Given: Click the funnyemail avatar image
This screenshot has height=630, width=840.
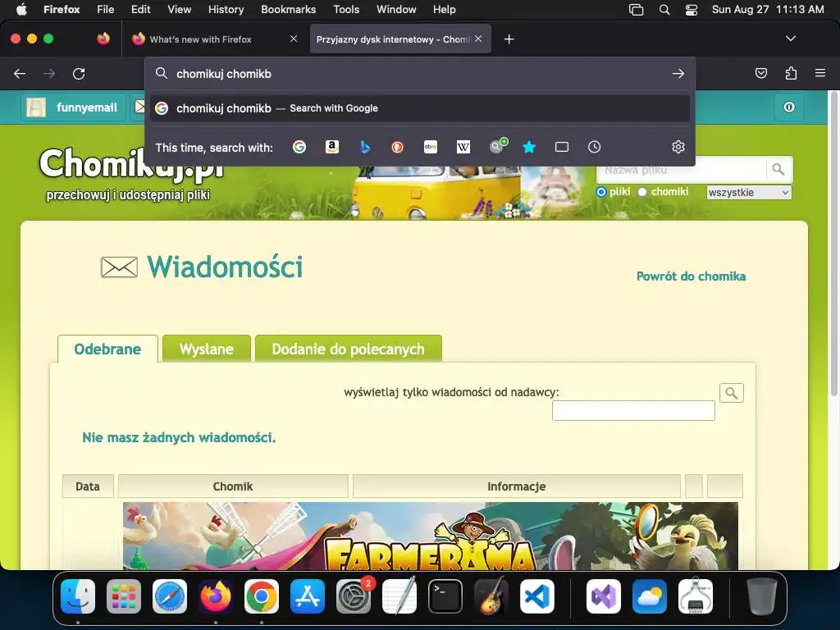Looking at the screenshot, I should (36, 107).
